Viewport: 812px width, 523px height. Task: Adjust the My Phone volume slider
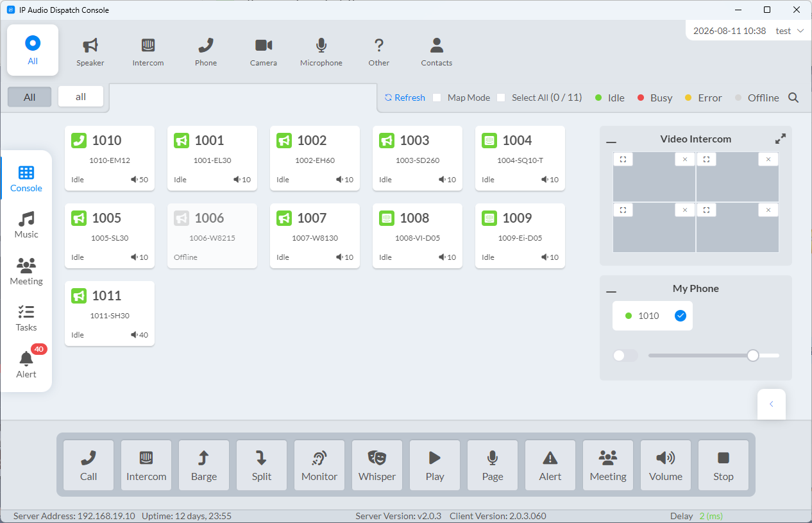coord(714,355)
